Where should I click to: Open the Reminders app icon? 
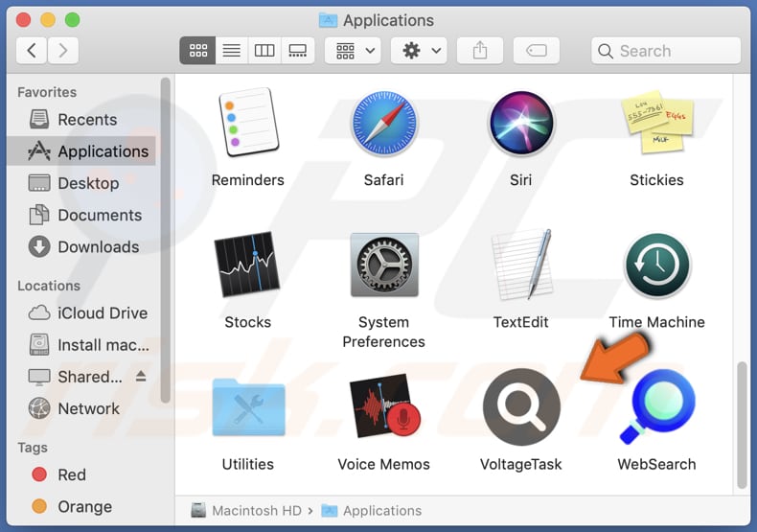(x=248, y=123)
